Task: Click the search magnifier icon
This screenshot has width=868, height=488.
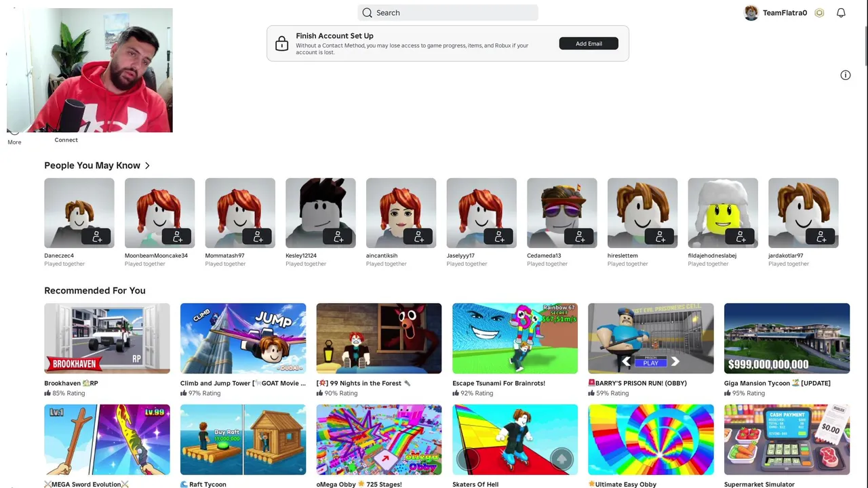Action: (367, 13)
